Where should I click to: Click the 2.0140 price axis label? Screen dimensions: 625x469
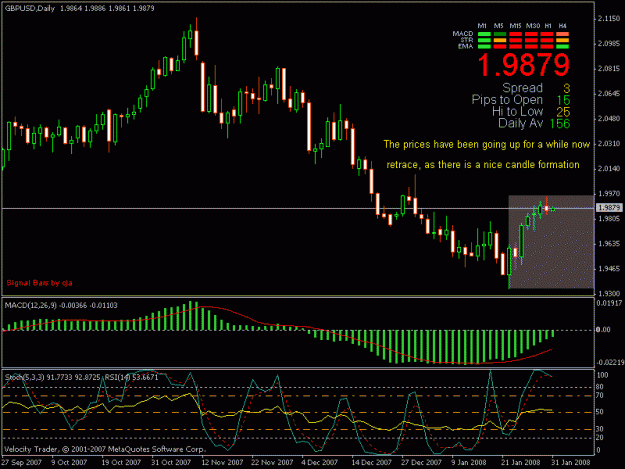[x=609, y=169]
